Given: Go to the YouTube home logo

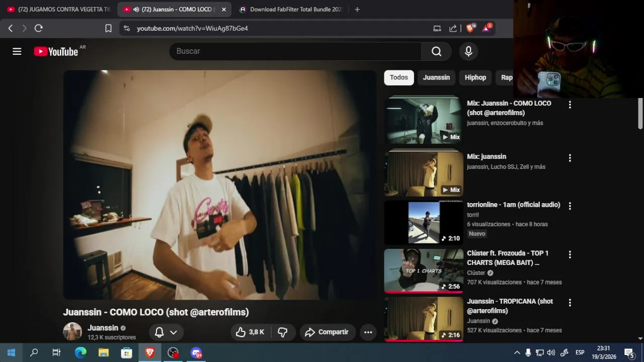Looking at the screenshot, I should pyautogui.click(x=56, y=51).
